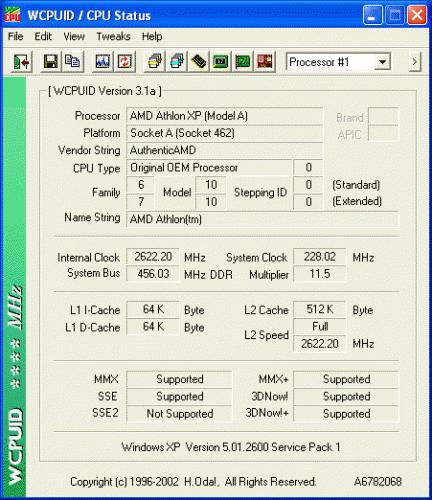
Task: Click the green chip info icon
Action: click(x=221, y=62)
